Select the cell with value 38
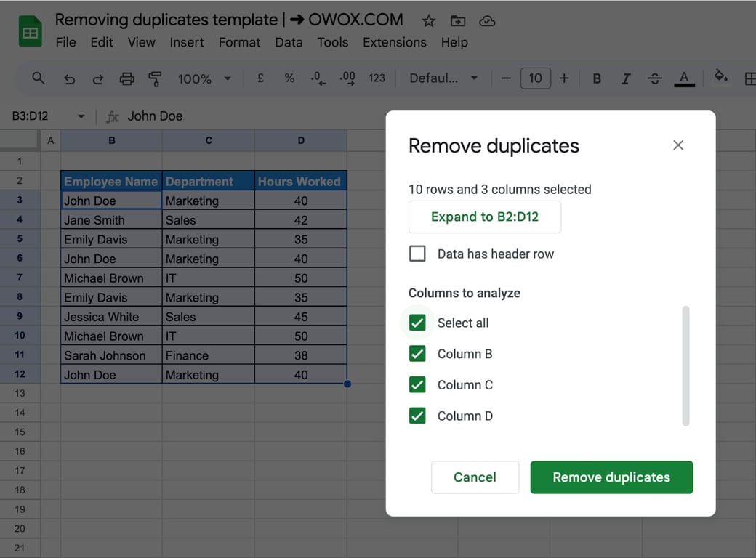The width and height of the screenshot is (756, 558). 300,355
